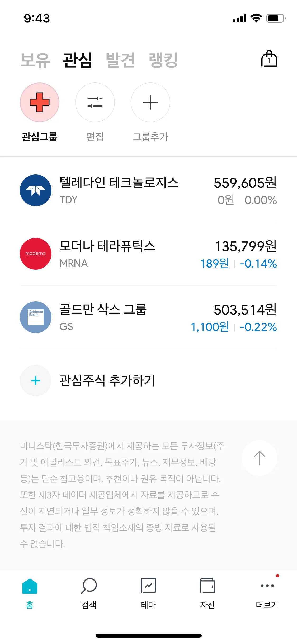Tap the Goldman Sachs logo icon
The height and width of the screenshot is (644, 297).
point(36,317)
